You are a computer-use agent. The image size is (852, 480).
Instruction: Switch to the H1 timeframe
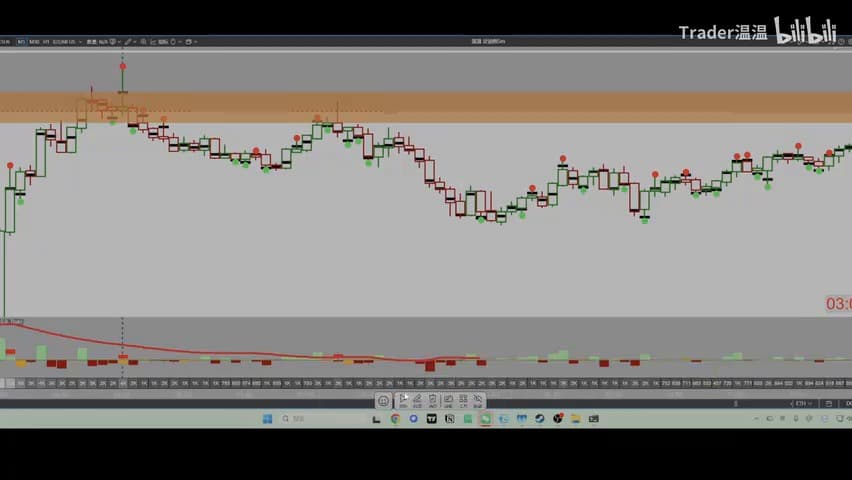pos(46,42)
